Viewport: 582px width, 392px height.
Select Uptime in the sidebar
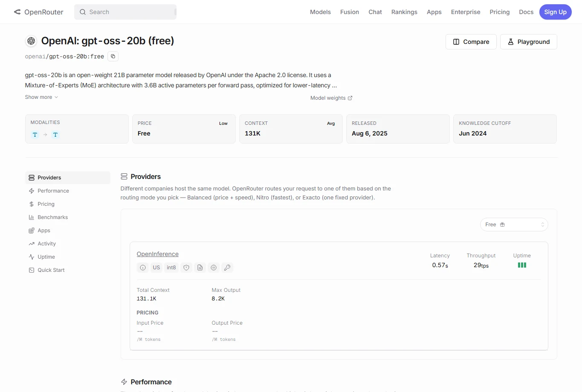pos(67,257)
